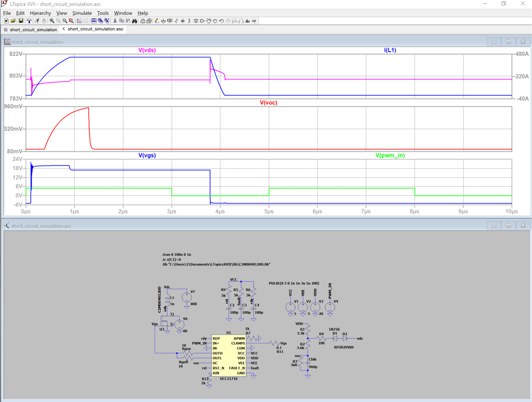
Task: Click the V7 800V voltage source
Action: point(187,297)
